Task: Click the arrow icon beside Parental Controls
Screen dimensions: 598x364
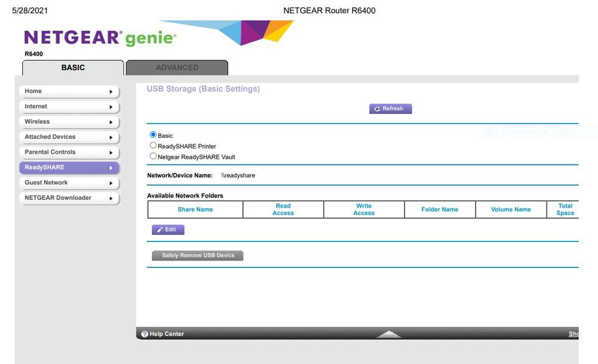Action: click(x=111, y=153)
